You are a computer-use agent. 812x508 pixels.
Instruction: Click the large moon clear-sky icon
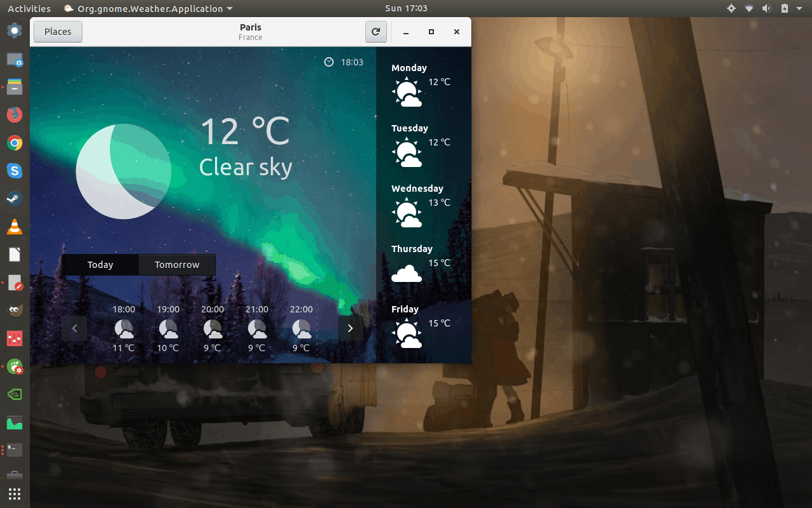point(124,171)
